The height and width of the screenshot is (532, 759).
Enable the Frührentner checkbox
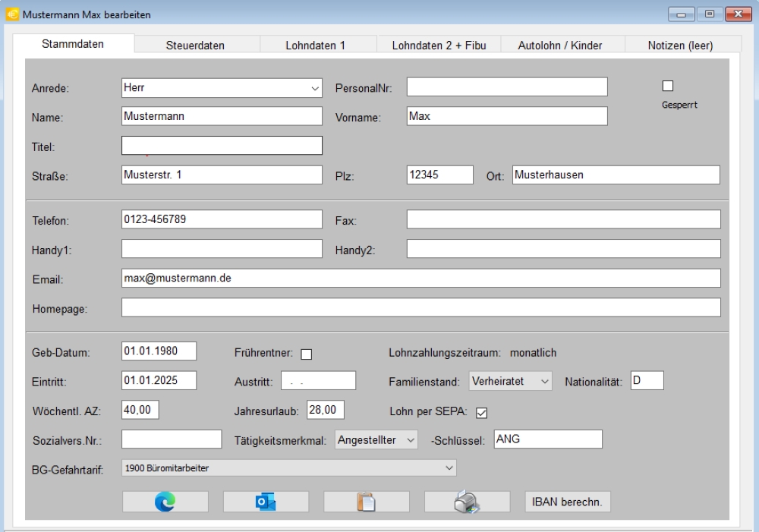307,354
